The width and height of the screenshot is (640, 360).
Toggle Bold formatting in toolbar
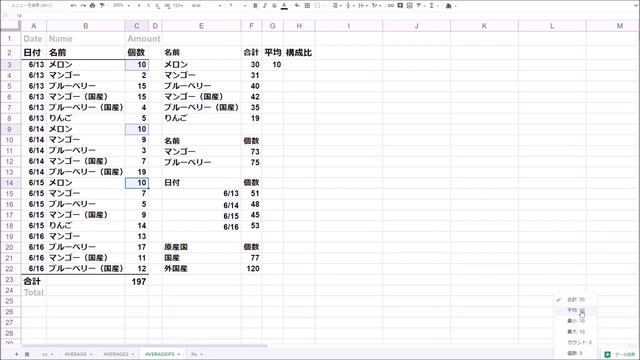(256, 6)
